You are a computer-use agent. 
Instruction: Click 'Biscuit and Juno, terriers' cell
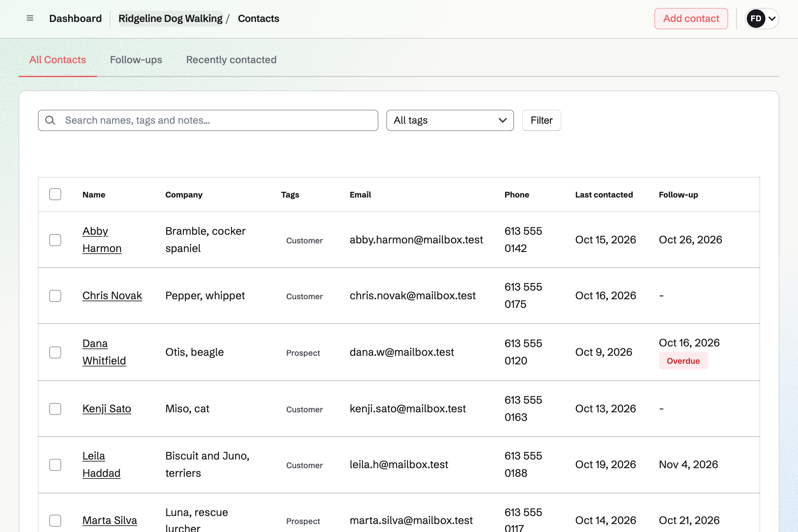point(207,464)
